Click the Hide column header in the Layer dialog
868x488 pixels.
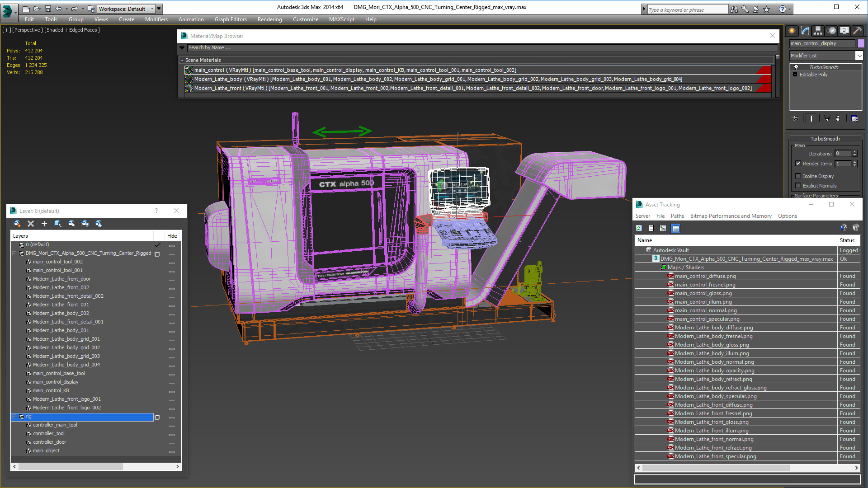(172, 236)
